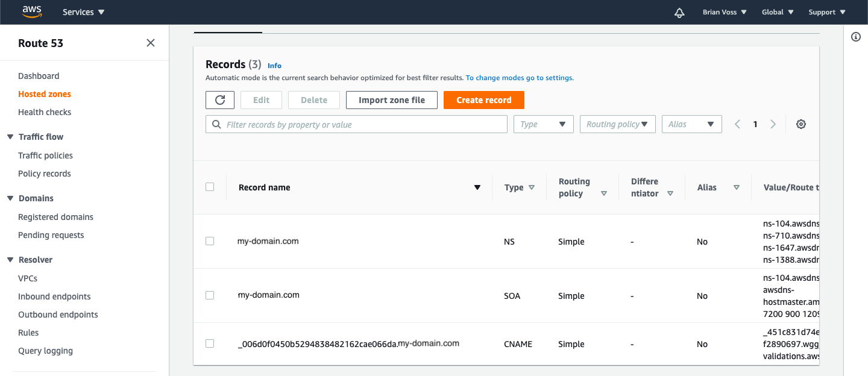Collapse the Domains section
Screen dimensions: 868x376
click(x=10, y=198)
